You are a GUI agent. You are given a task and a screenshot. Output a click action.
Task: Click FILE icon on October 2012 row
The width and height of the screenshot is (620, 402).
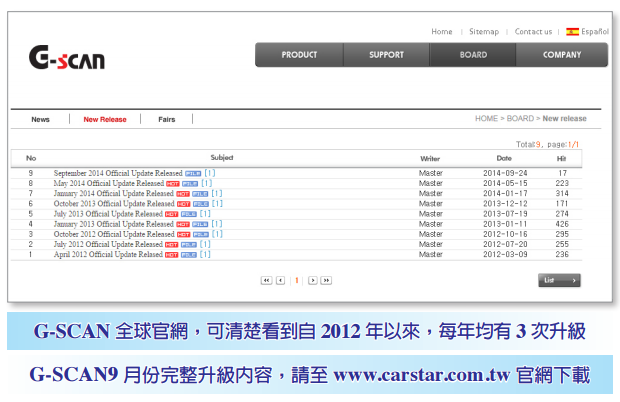pyautogui.click(x=201, y=235)
